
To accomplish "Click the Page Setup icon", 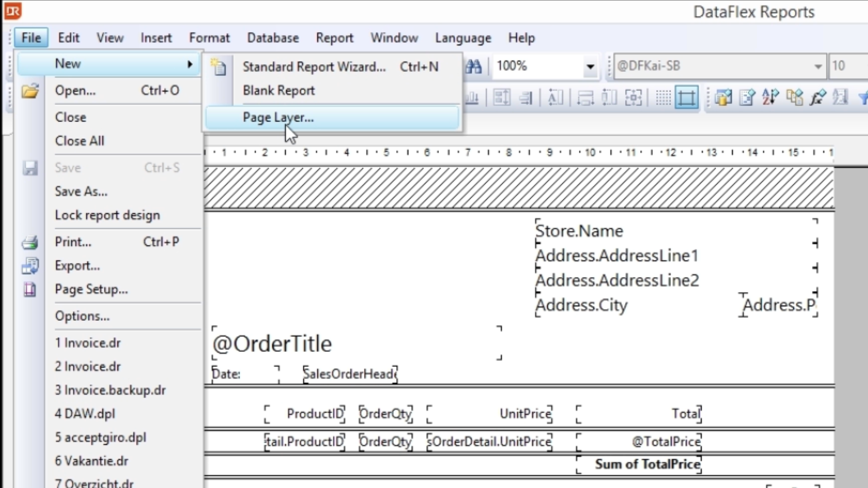I will pyautogui.click(x=30, y=289).
